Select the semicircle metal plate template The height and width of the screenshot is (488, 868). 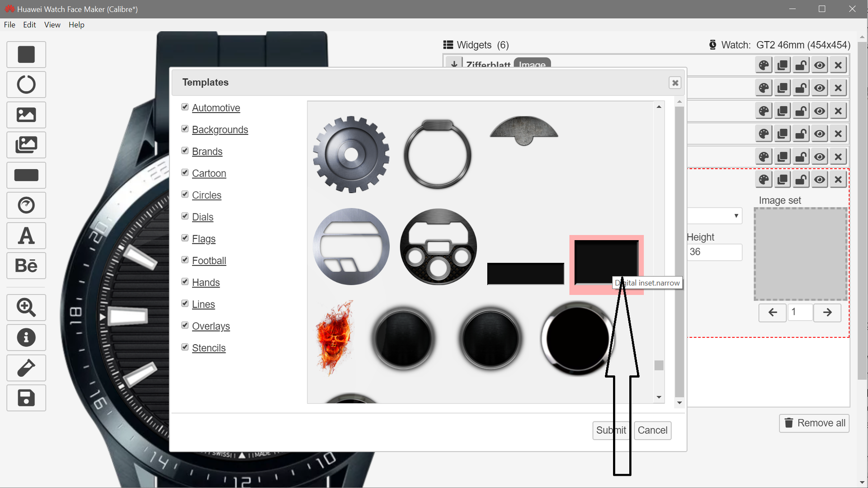pyautogui.click(x=524, y=131)
